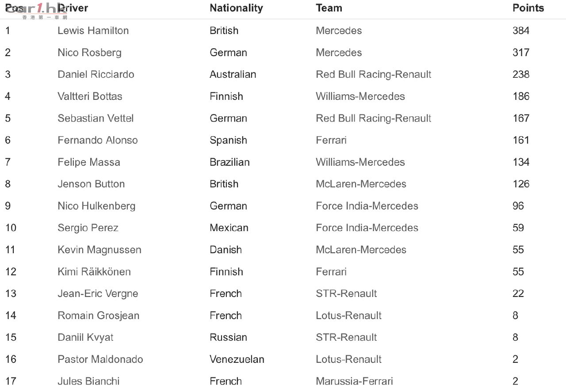The width and height of the screenshot is (566, 392).
Task: Select Sergio Perez's Mexican nationality cell
Action: coord(229,228)
